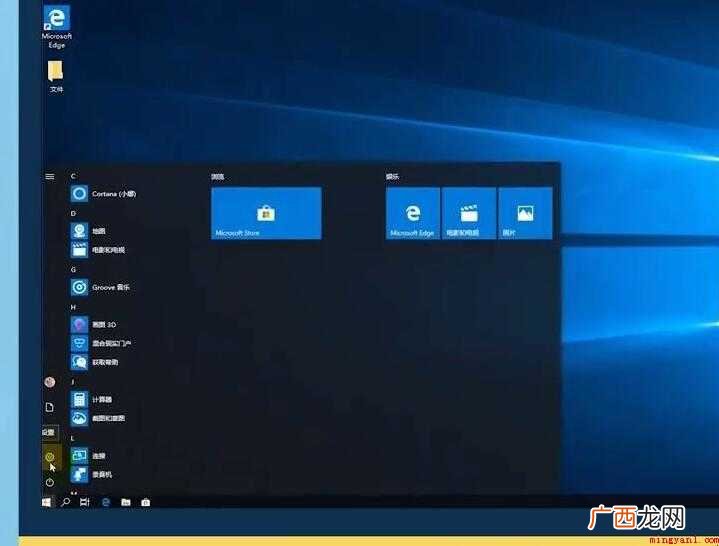
Task: Open Microsoft Store from the taskbar
Action: [x=146, y=502]
